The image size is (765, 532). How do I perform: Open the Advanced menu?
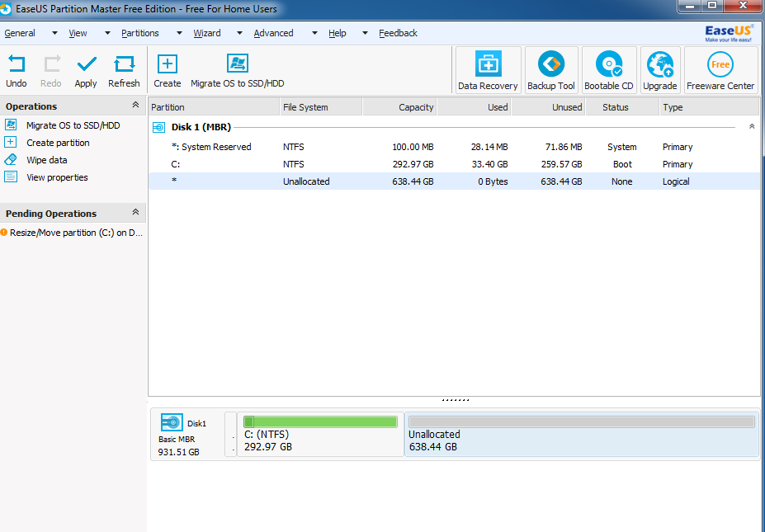(273, 33)
